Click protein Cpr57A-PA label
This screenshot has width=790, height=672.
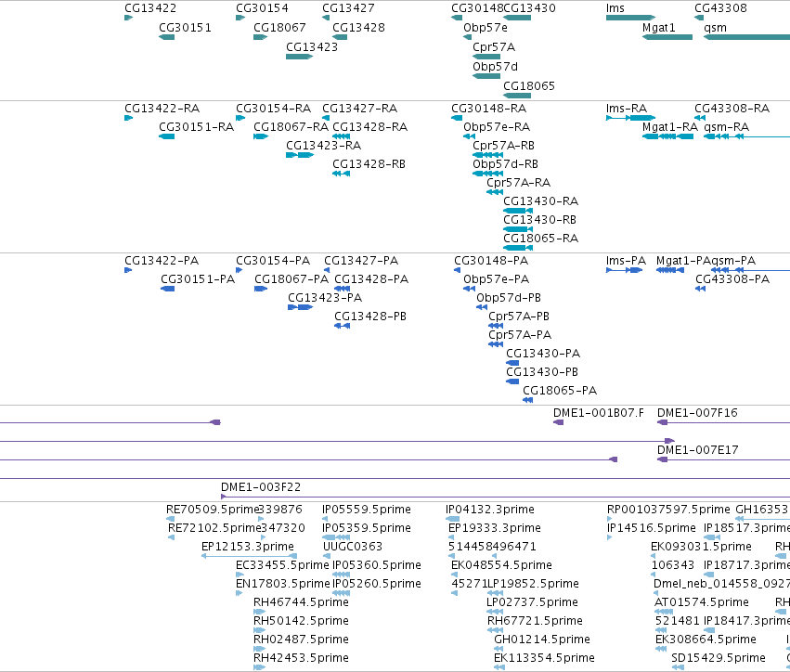pyautogui.click(x=520, y=335)
